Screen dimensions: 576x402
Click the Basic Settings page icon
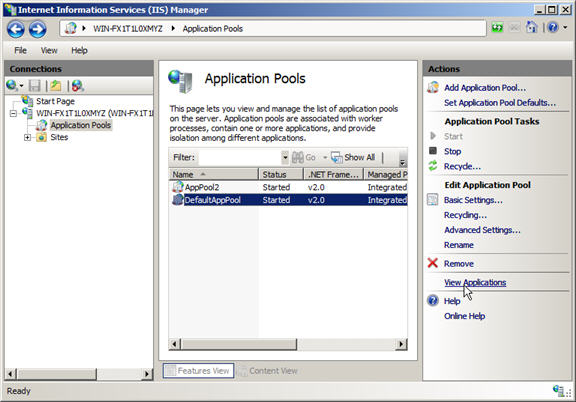click(x=433, y=200)
